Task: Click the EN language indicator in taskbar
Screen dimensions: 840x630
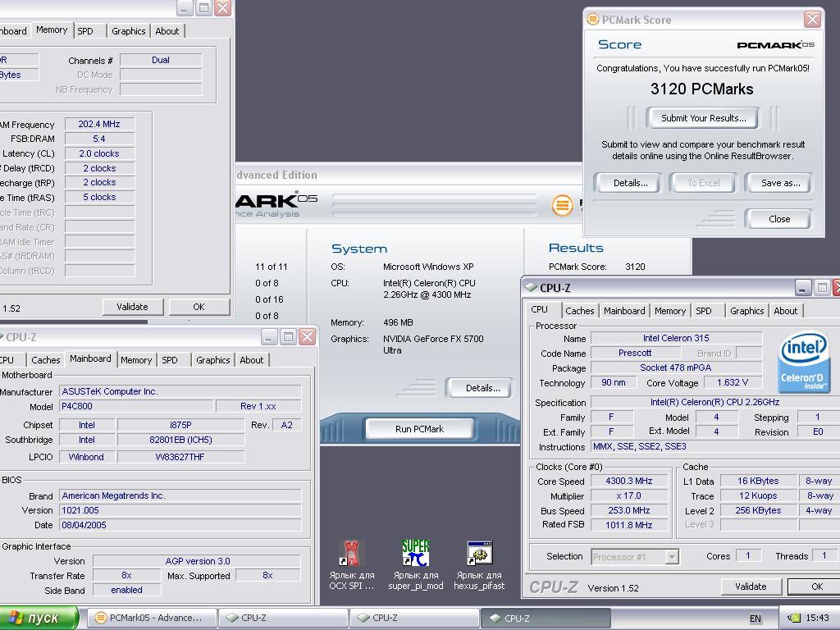Action: 755,619
